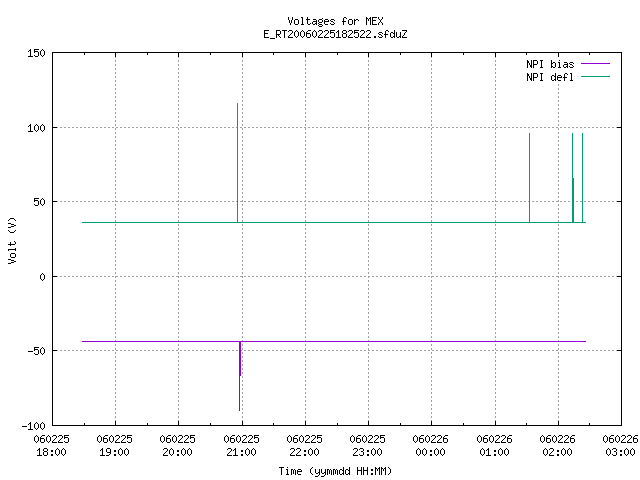Click the 060225 22:00 time tick label
The width and height of the screenshot is (640, 480).
(304, 446)
